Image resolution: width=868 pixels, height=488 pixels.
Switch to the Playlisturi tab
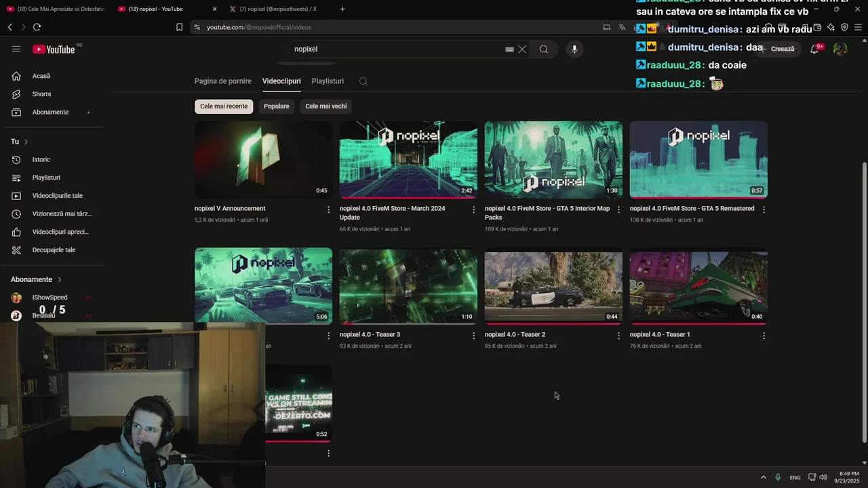(x=328, y=81)
